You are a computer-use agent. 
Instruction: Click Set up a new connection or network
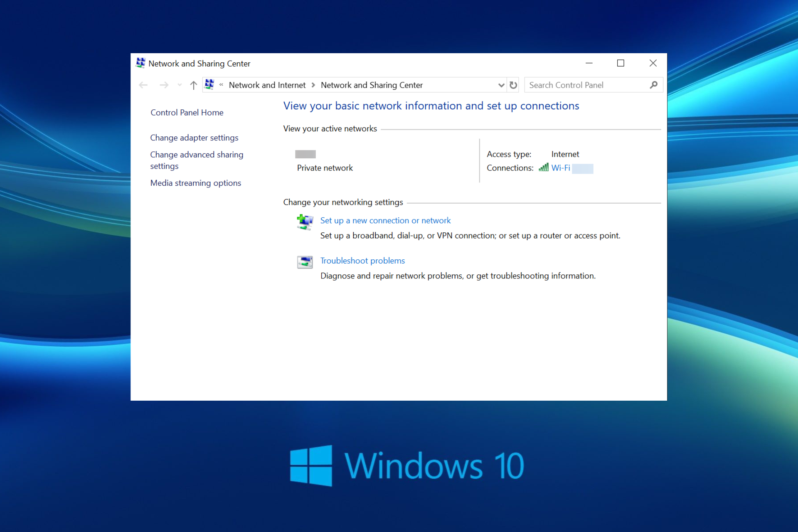pos(385,221)
